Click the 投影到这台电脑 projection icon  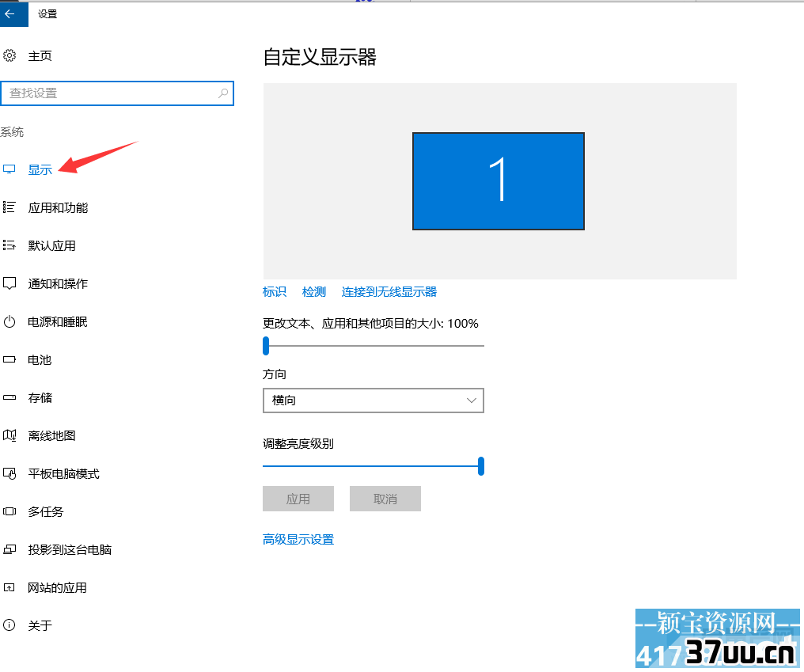9,549
